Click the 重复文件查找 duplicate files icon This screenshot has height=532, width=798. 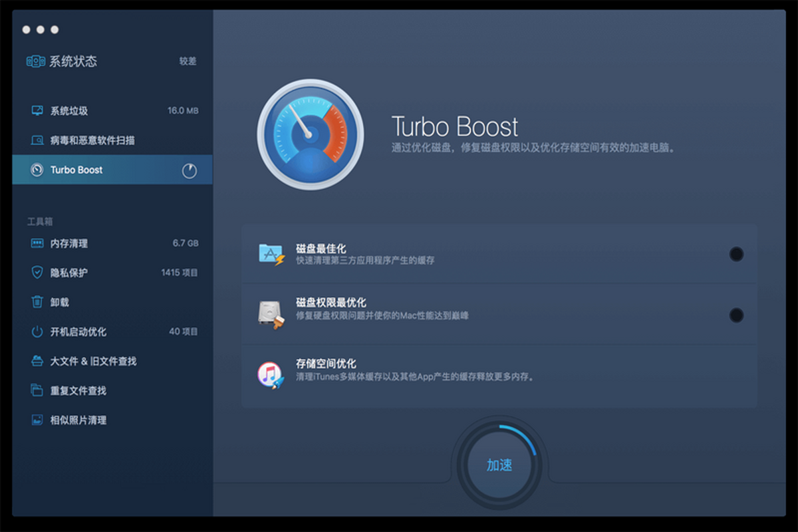pyautogui.click(x=37, y=390)
